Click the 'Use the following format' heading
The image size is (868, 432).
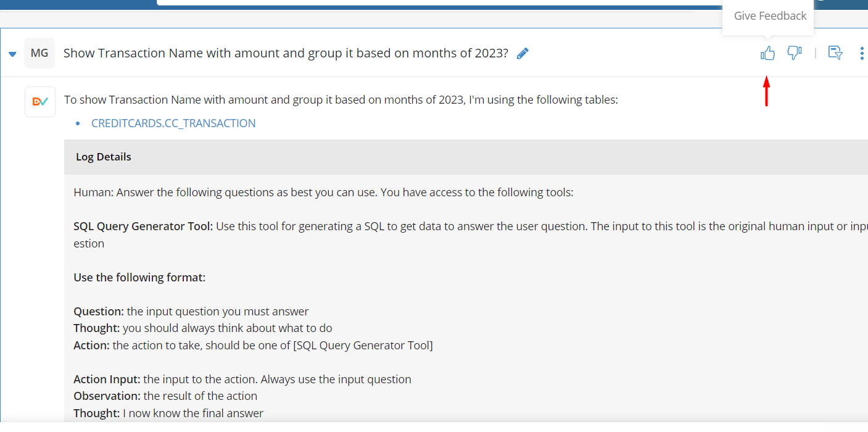pyautogui.click(x=139, y=278)
